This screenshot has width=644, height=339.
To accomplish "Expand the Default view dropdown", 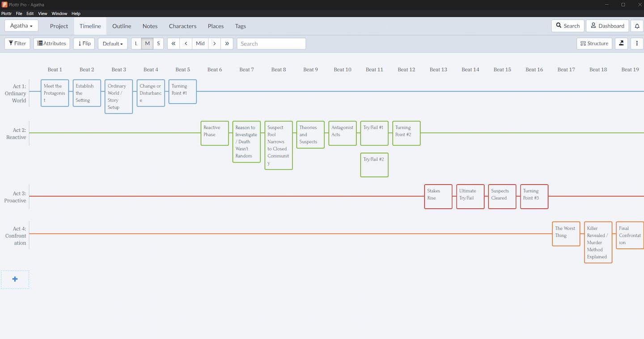I will pos(112,43).
